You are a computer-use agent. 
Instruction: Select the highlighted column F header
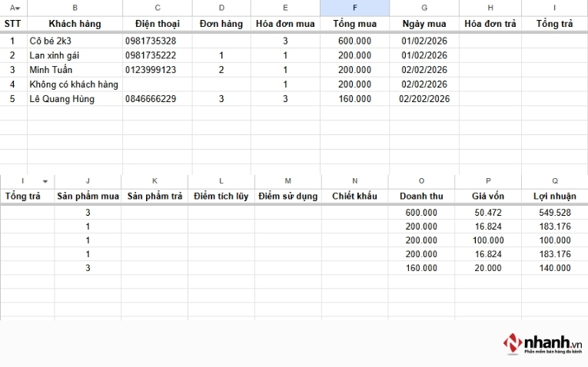[354, 8]
